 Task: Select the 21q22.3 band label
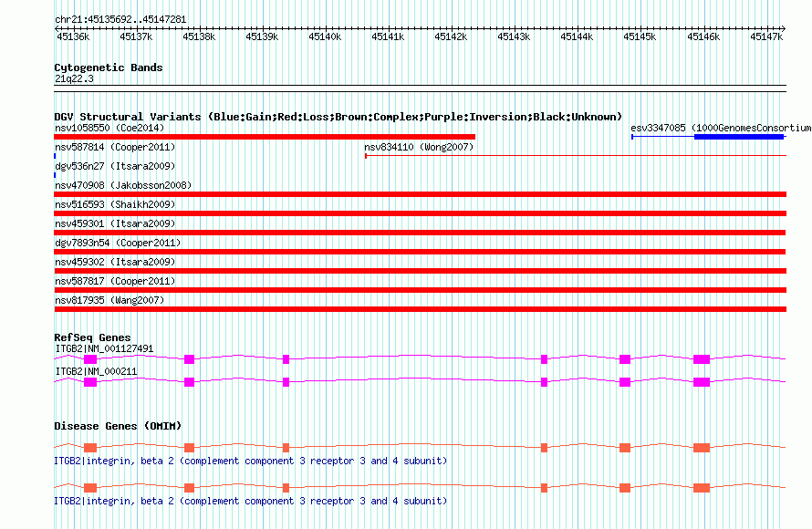tap(74, 78)
